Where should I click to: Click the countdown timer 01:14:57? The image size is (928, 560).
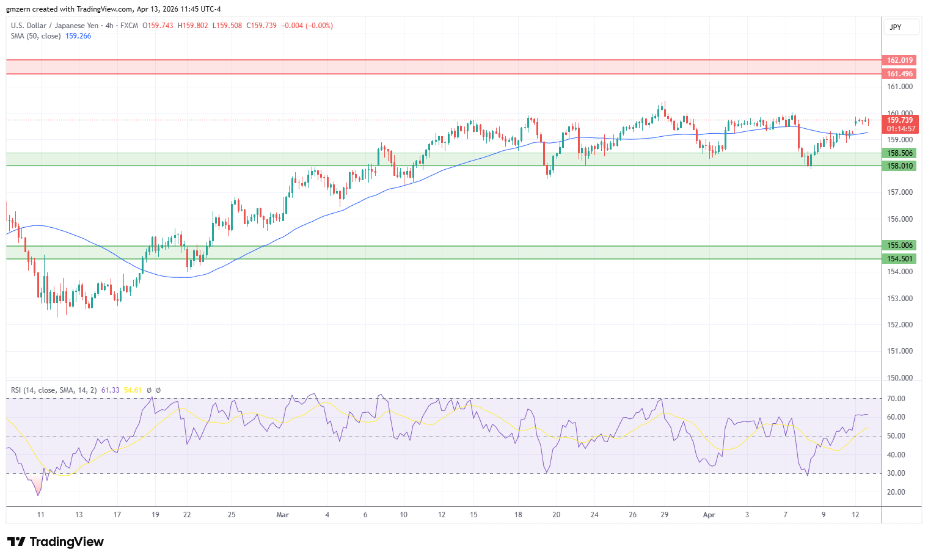coord(899,129)
